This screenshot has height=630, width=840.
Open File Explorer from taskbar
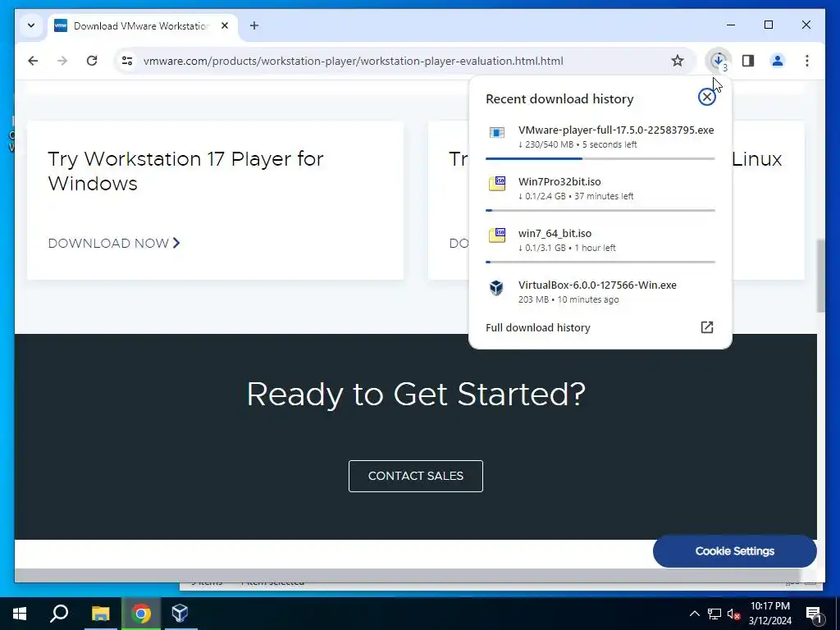click(100, 614)
